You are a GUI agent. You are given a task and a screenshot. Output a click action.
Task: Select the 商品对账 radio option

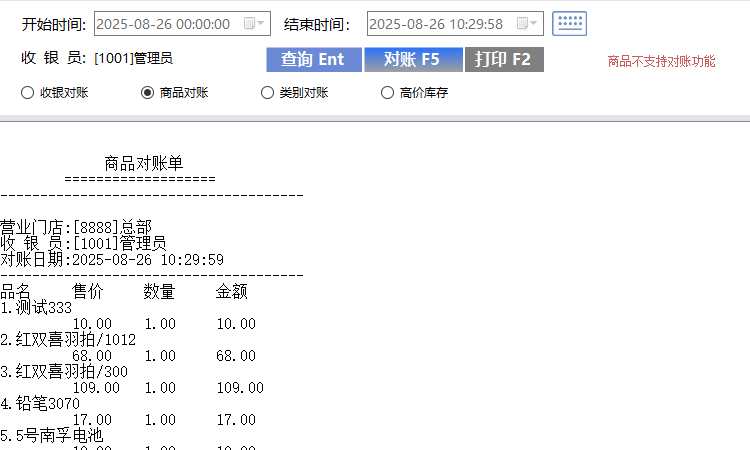click(148, 93)
